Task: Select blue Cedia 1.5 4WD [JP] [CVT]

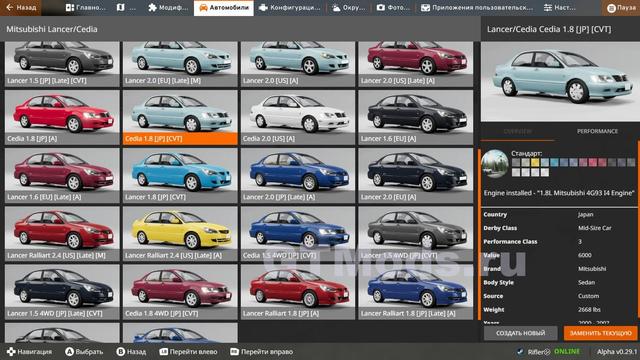Action: (298, 234)
